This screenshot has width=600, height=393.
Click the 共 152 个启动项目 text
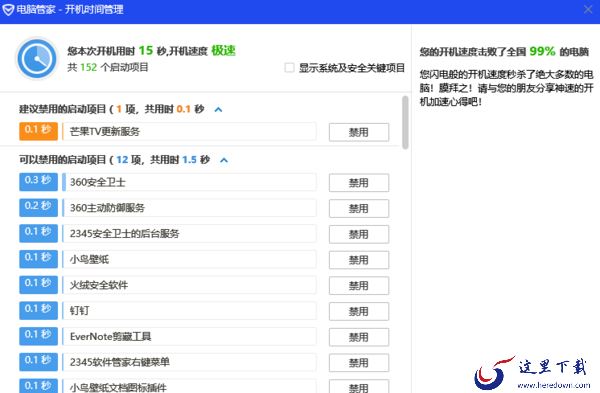(x=108, y=68)
